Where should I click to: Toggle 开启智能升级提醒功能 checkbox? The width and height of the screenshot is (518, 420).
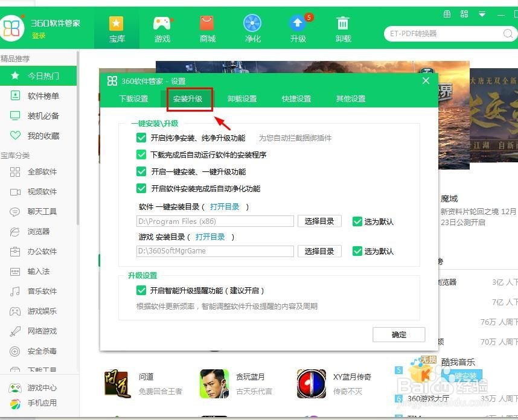(141, 291)
